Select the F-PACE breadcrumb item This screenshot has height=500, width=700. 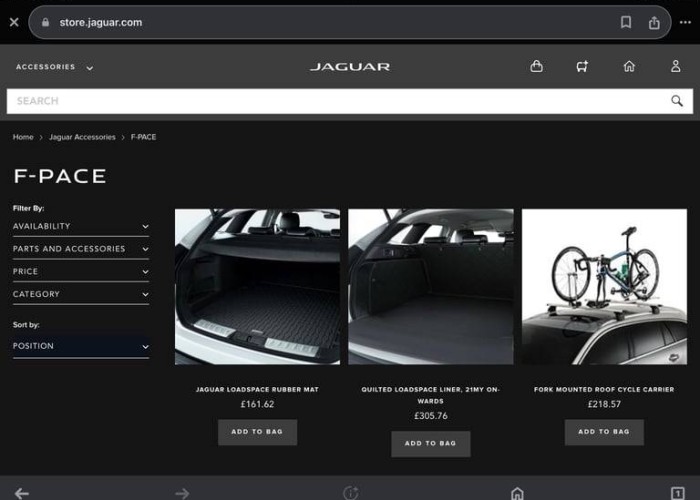coord(143,137)
